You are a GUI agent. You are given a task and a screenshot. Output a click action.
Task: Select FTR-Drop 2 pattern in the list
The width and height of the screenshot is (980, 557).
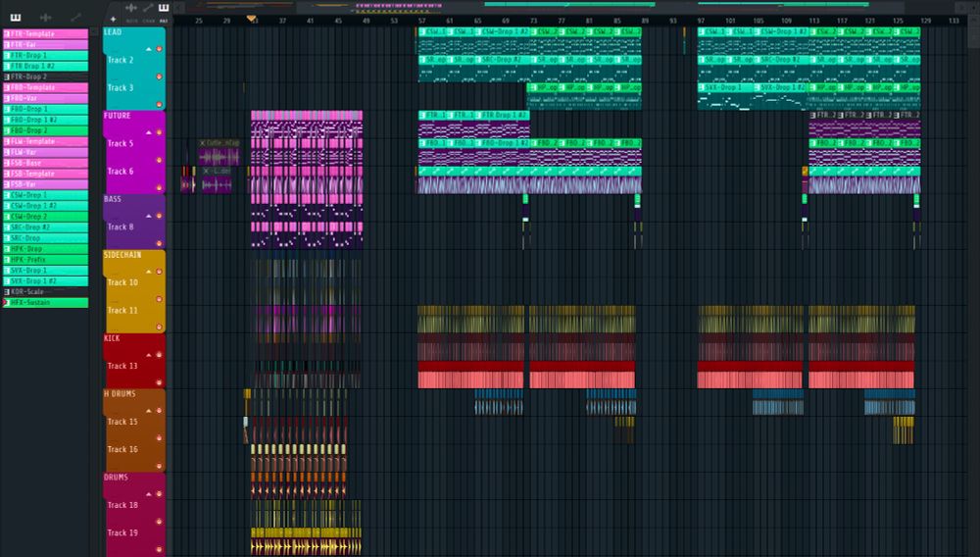point(46,76)
